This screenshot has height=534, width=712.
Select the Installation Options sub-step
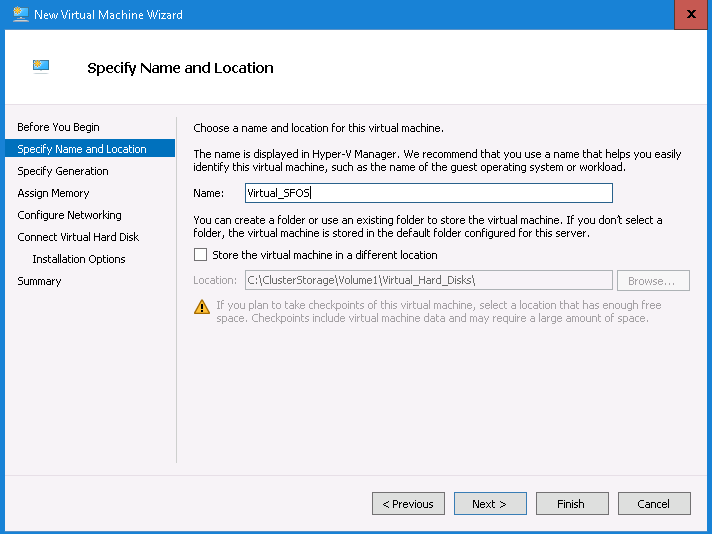(79, 259)
